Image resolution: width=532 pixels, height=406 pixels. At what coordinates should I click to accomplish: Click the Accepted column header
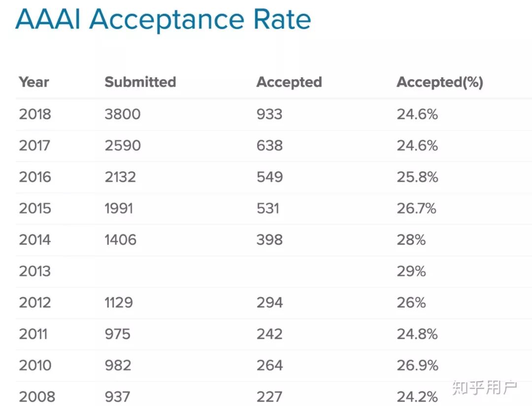point(289,82)
